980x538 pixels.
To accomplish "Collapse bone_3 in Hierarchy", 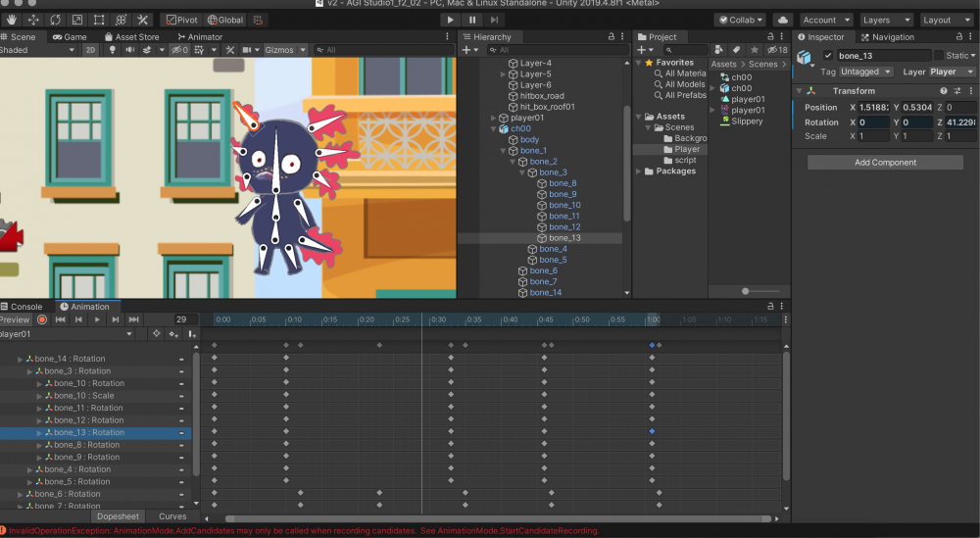I will point(522,172).
